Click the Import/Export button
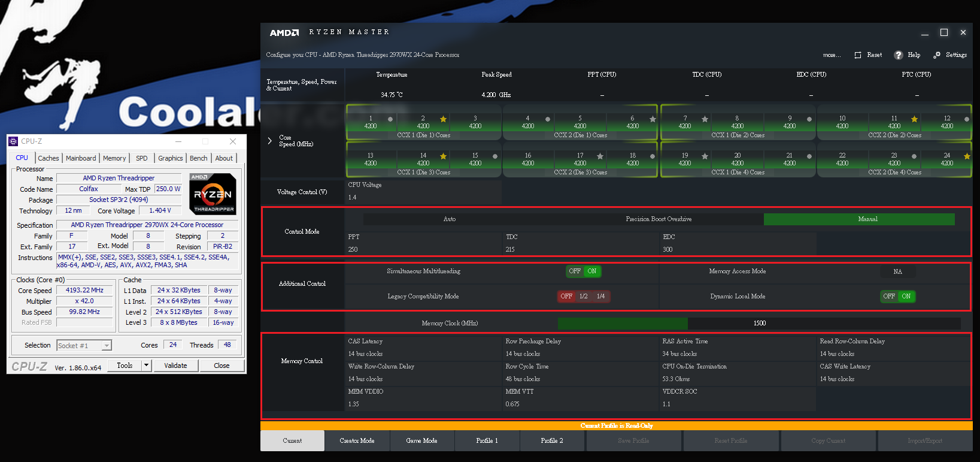 pyautogui.click(x=925, y=441)
